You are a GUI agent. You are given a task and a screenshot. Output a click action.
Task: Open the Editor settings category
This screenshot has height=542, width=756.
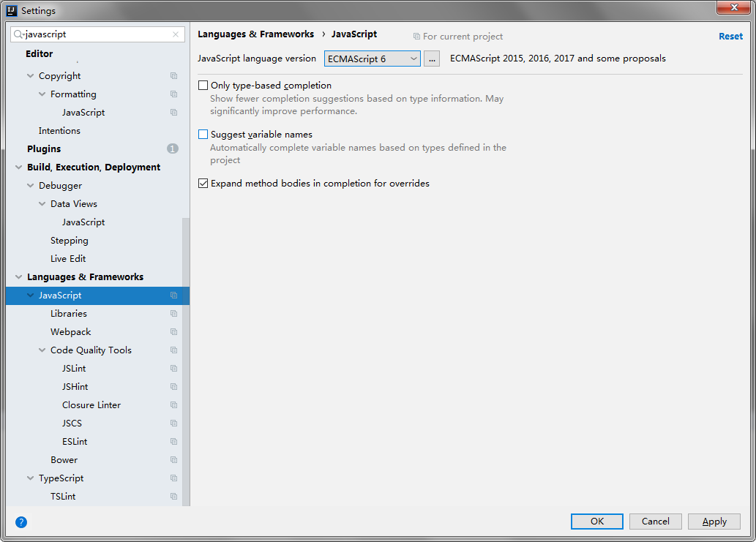[39, 53]
